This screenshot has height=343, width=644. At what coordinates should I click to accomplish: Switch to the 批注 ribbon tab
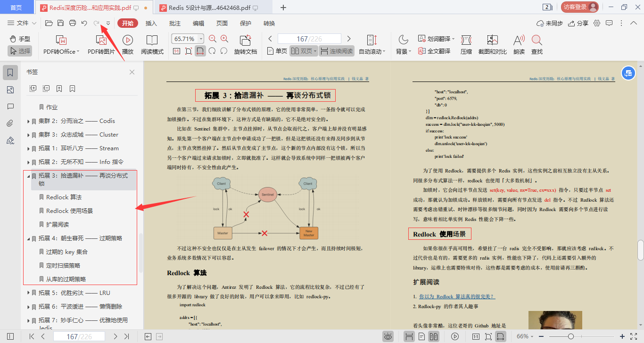(x=175, y=23)
